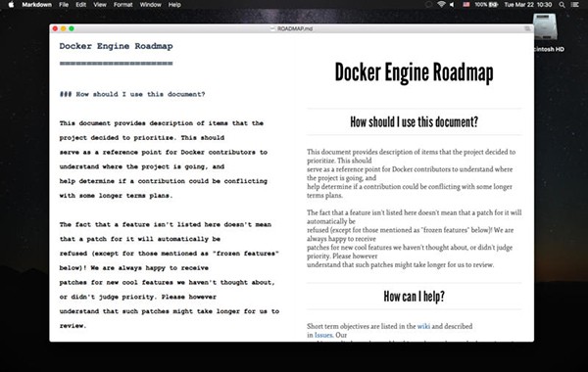Click editor line 'help determine if a contribution'
Image resolution: width=588 pixels, height=372 pixels.
163,181
